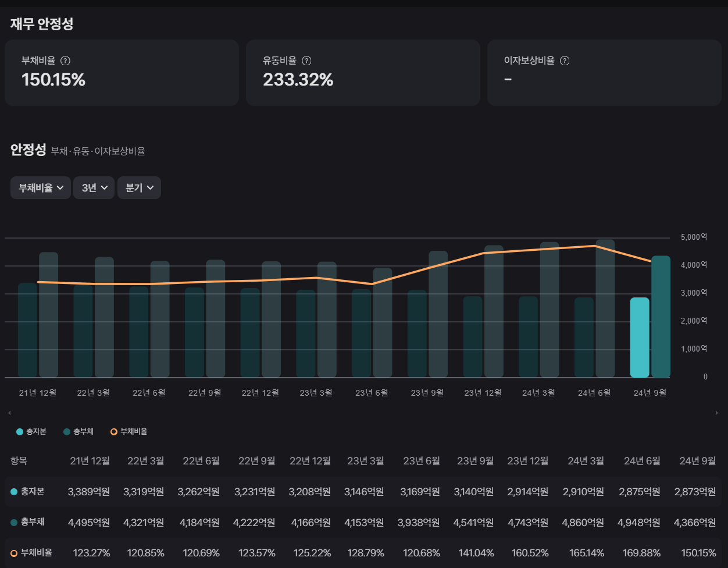
Task: Click the 안정성 section heading
Action: (x=28, y=150)
